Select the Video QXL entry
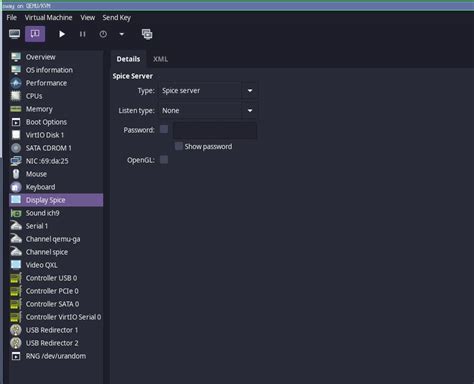 tap(56, 265)
